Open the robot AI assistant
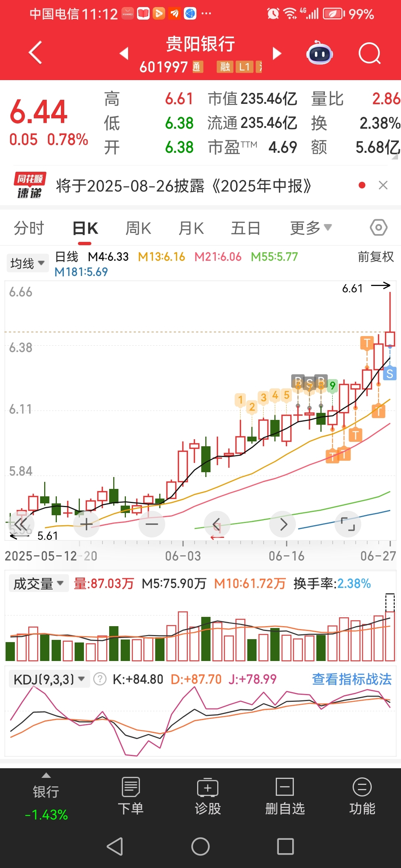The width and height of the screenshot is (401, 868). (x=319, y=53)
